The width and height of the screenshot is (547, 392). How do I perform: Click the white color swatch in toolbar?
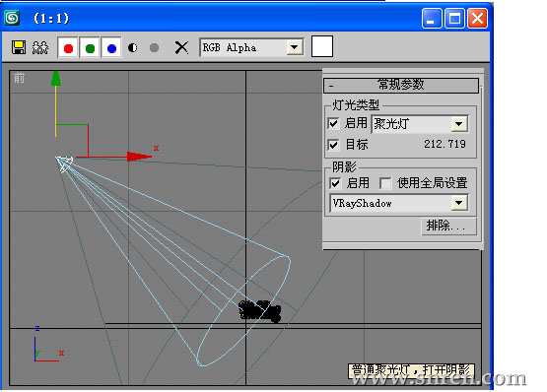tap(321, 46)
